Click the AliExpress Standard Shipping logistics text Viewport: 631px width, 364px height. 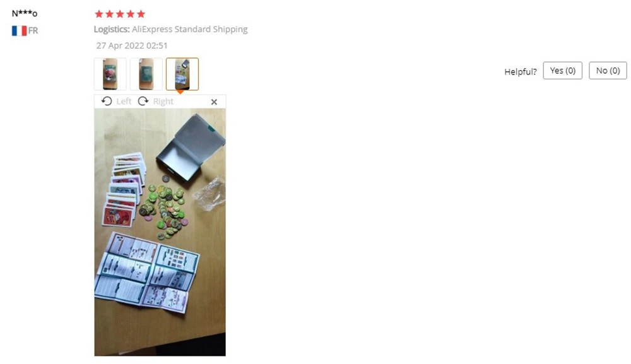pos(189,29)
